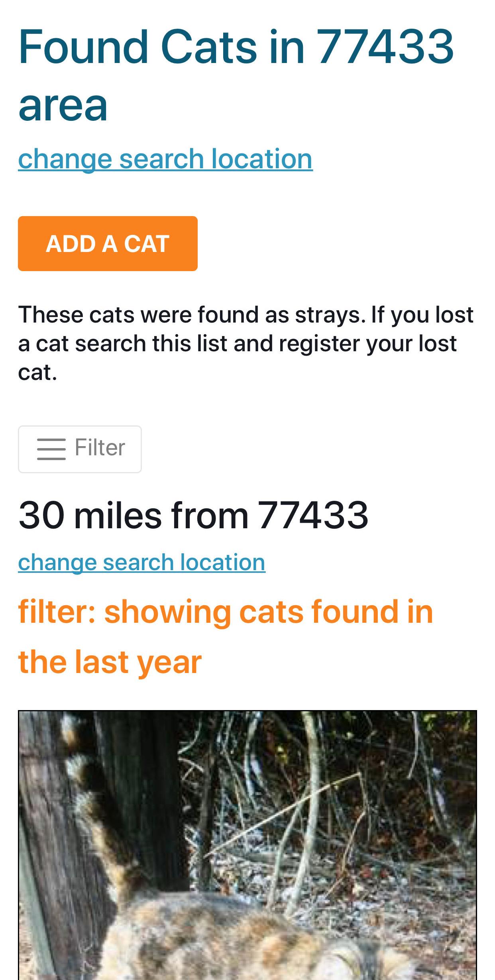Click 77433 in the 30 miles heading

tap(313, 516)
